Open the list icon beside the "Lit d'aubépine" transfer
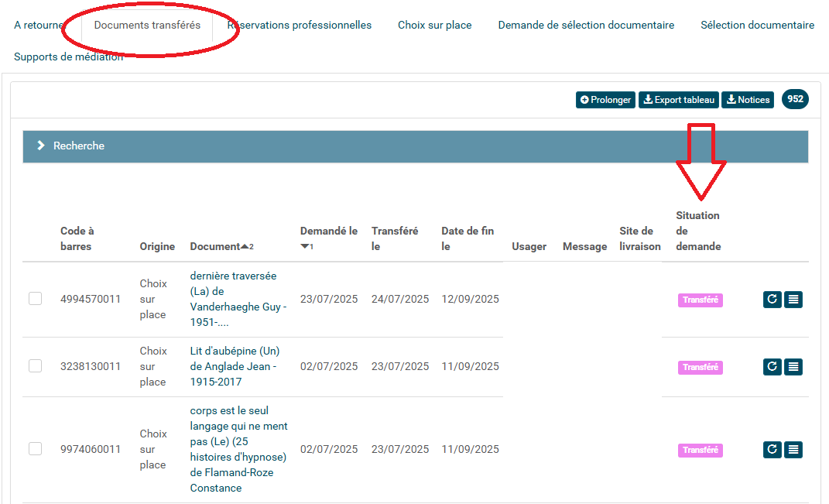This screenshot has width=829, height=504. coord(793,367)
